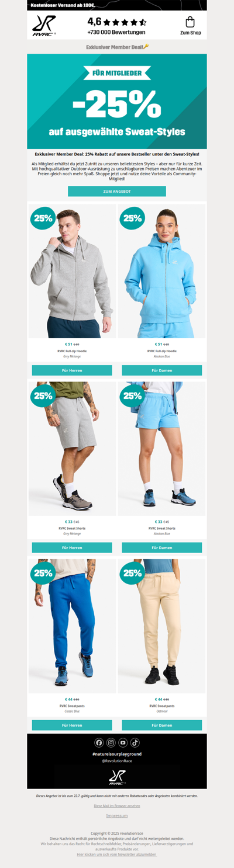Open the Alaskan Blue shorts product image

point(162,449)
